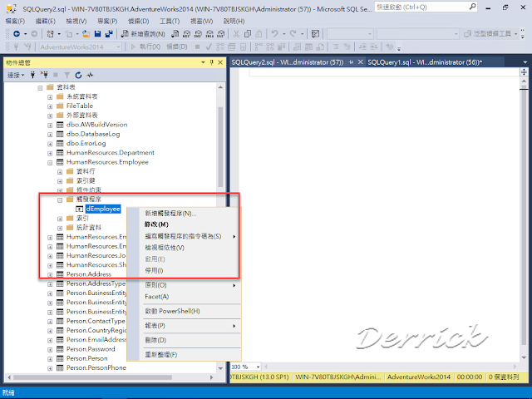
Task: Open 報表(P) Reports submenu in context menu
Action: click(184, 325)
